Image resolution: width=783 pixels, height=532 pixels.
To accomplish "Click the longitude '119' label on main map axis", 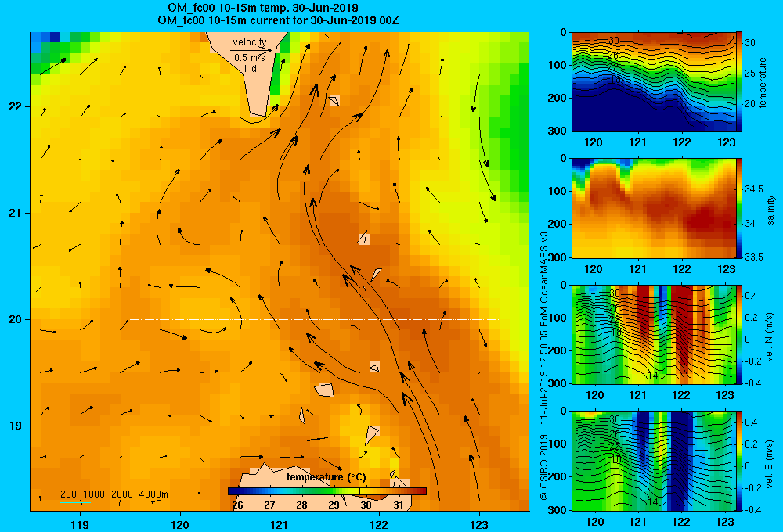I will [x=81, y=524].
